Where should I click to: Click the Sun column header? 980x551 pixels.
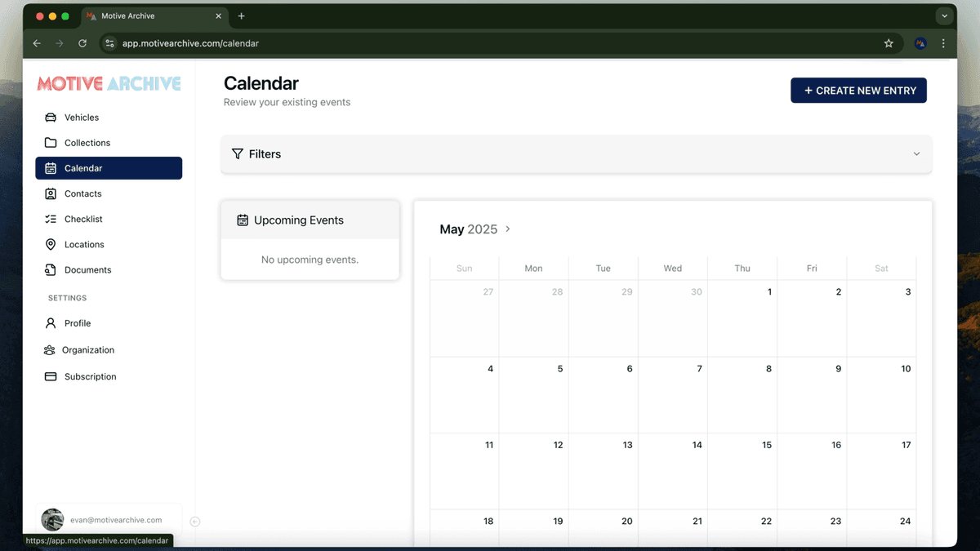pos(465,269)
